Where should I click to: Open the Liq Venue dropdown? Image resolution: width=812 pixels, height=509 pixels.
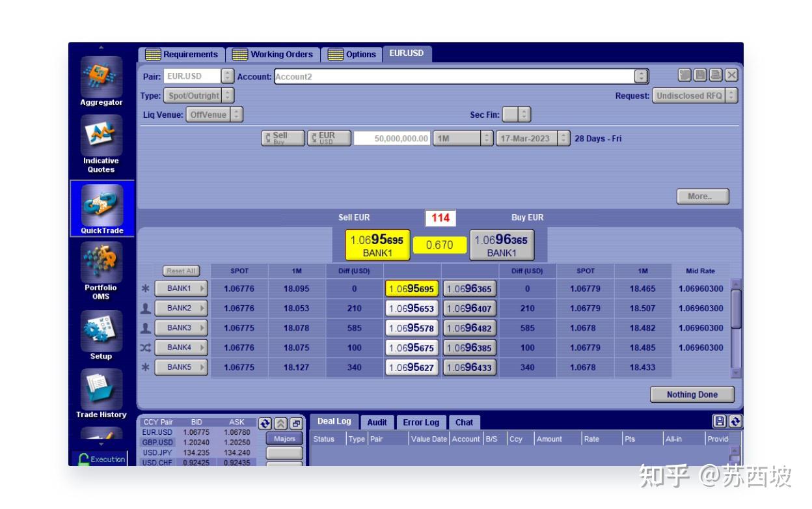(237, 115)
